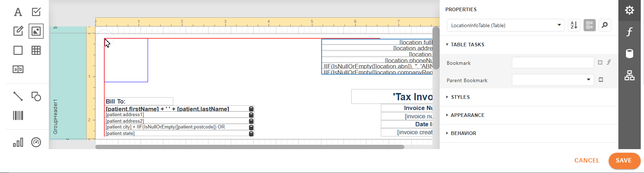Click the Cancel button

tap(587, 161)
